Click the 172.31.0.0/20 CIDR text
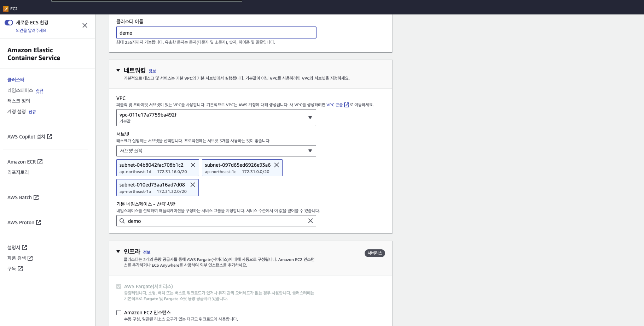This screenshot has width=644, height=326. 255,172
